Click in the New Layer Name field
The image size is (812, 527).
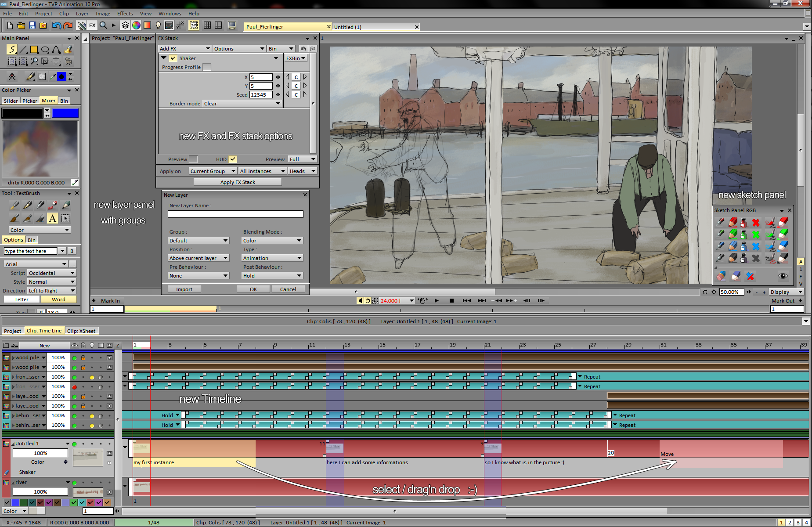click(x=235, y=214)
